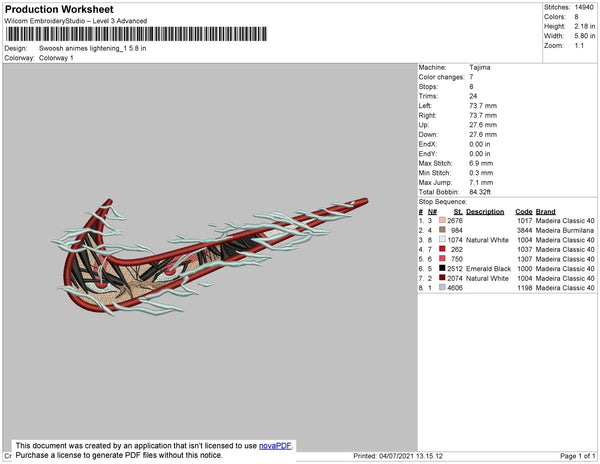Pick dark red swatch for thread 2074

coord(442,278)
